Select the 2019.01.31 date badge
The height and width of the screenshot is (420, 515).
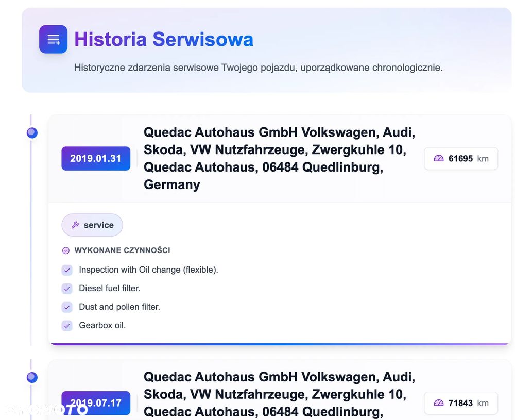pyautogui.click(x=96, y=158)
